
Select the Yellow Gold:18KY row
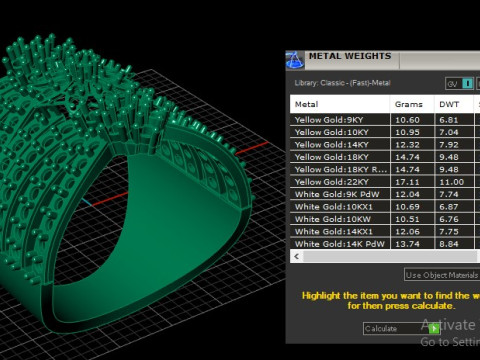[385, 157]
